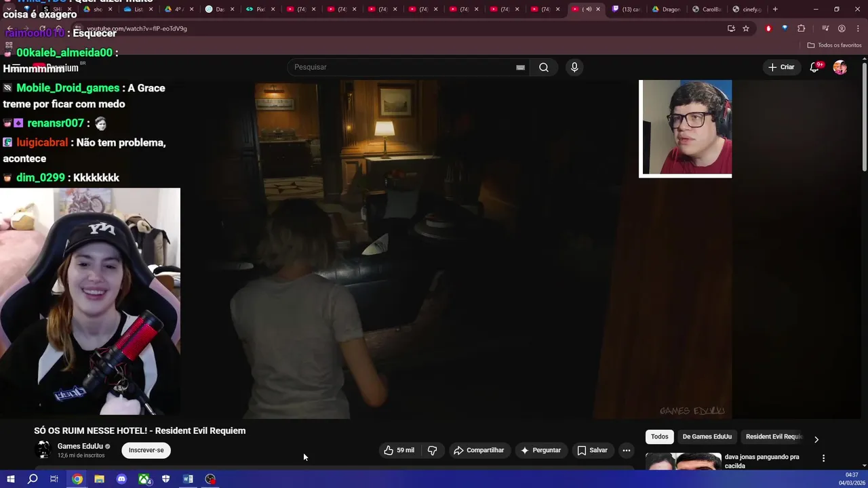Screen dimensions: 868x488
Task: Open Word from the taskbar
Action: [x=188, y=479]
